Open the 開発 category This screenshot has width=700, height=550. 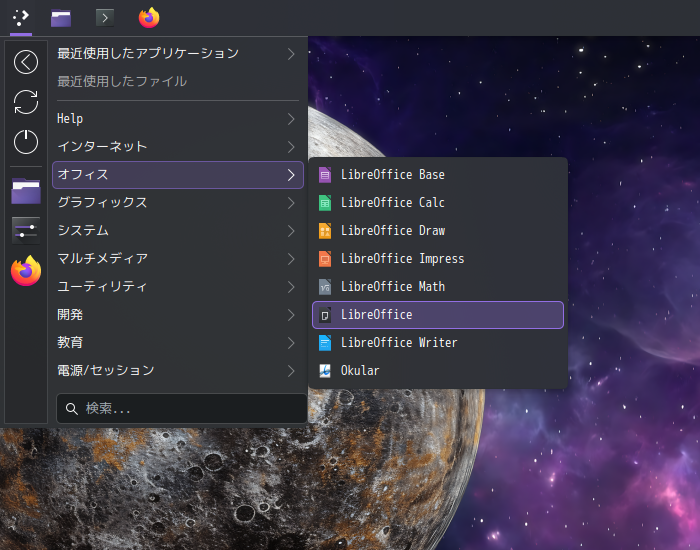[x=178, y=315]
